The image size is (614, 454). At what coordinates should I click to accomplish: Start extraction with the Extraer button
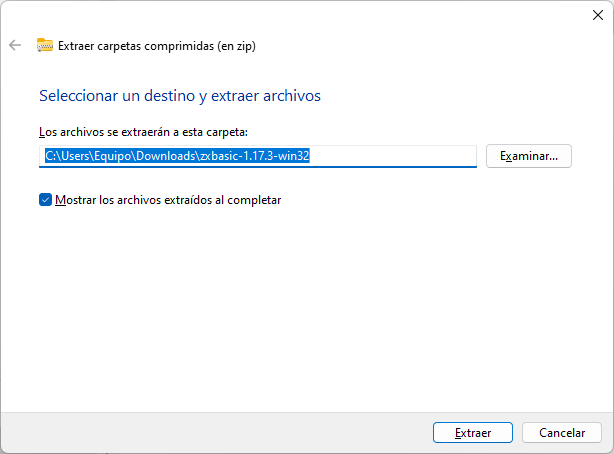473,432
